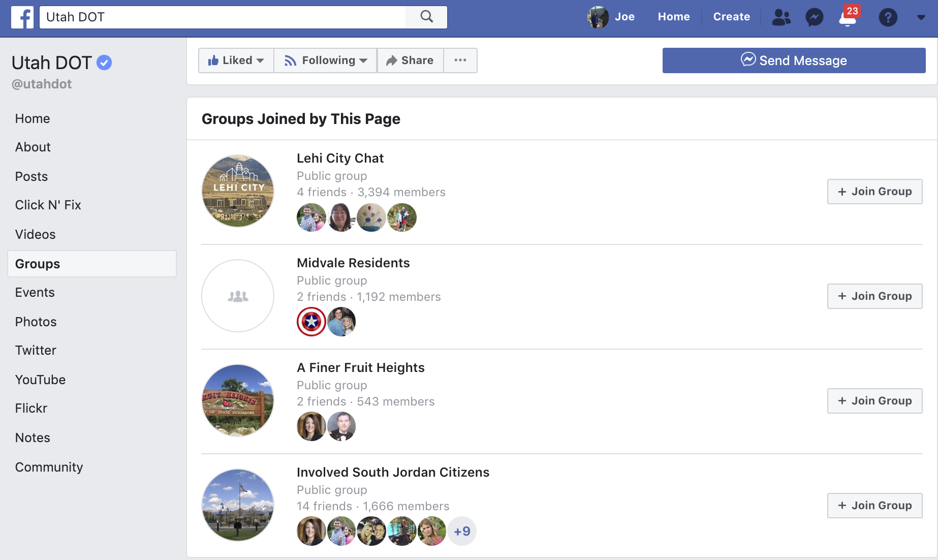The image size is (938, 560).
Task: Click the search input field
Action: pyautogui.click(x=224, y=17)
